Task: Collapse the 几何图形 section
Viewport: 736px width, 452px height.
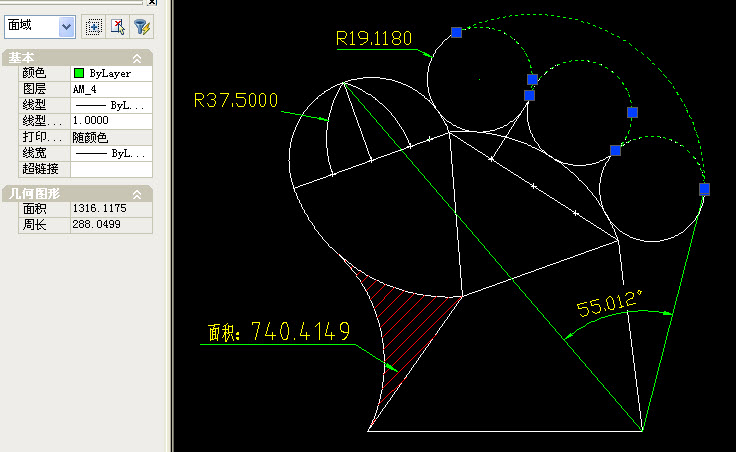Action: (x=137, y=194)
